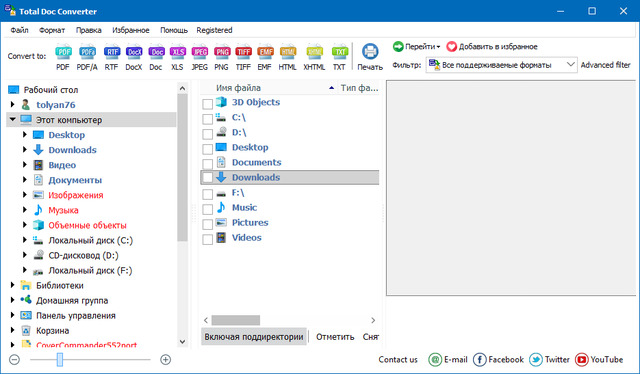640x374 pixels.
Task: Tick the D:\ drive checkbox
Action: pyautogui.click(x=207, y=134)
